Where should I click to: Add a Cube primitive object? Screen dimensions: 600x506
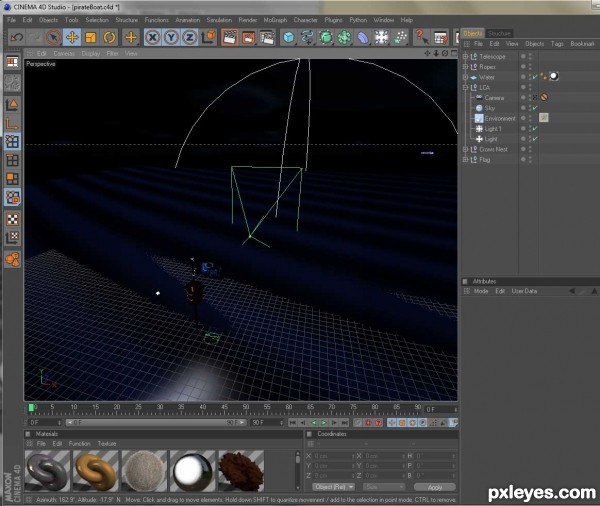point(289,38)
